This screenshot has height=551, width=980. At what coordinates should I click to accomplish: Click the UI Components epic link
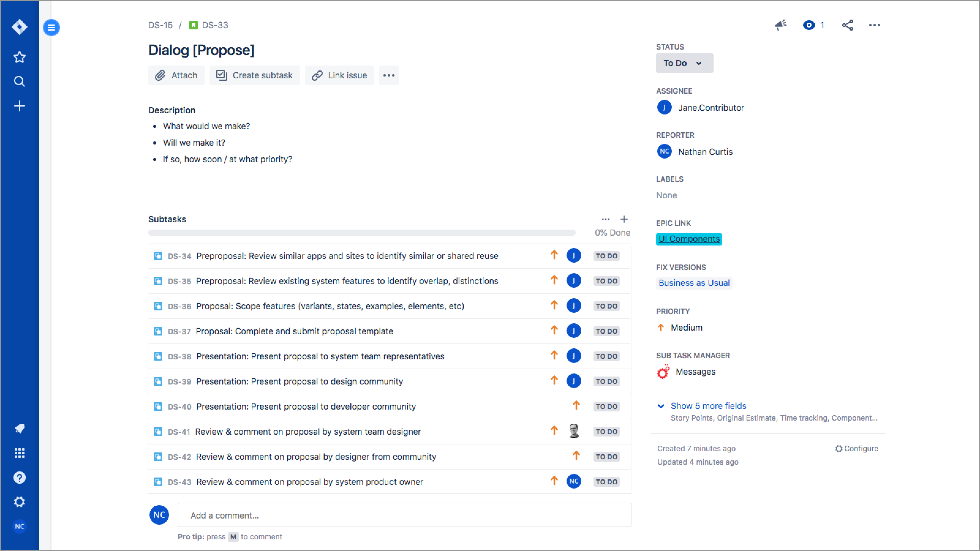pos(688,239)
